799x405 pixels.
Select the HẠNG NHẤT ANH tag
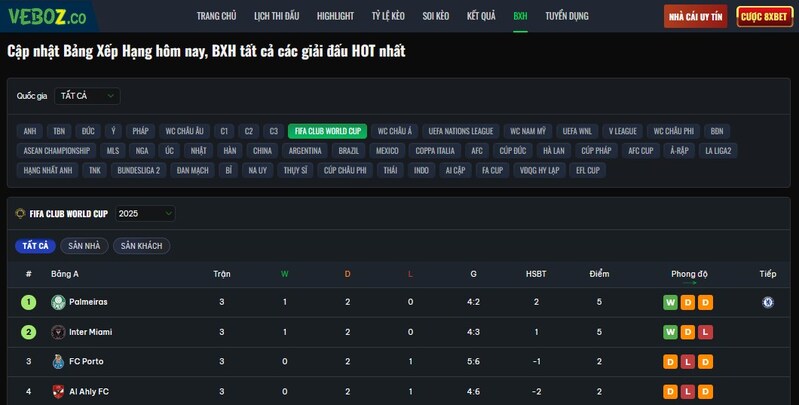48,170
